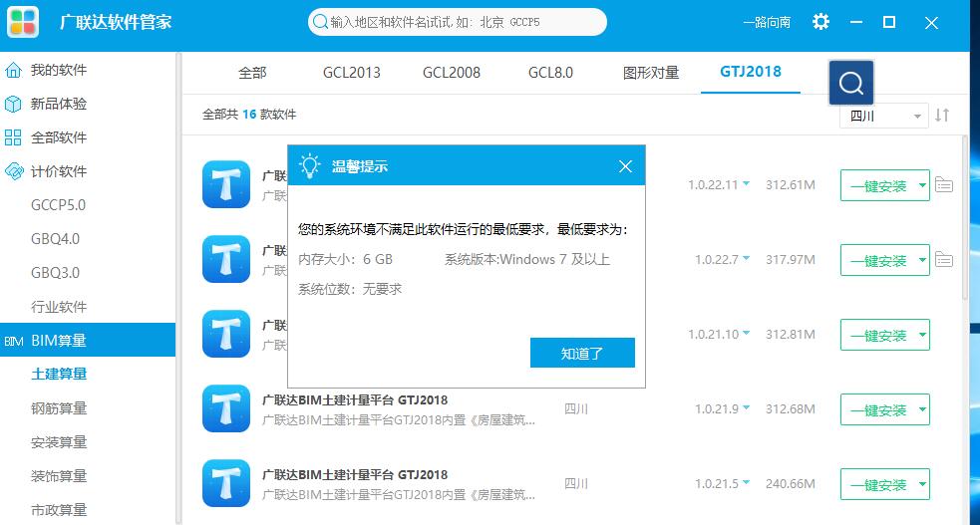Click 一键安装 for version 1.0.21.10
Screen dimensions: 980x525
878,335
